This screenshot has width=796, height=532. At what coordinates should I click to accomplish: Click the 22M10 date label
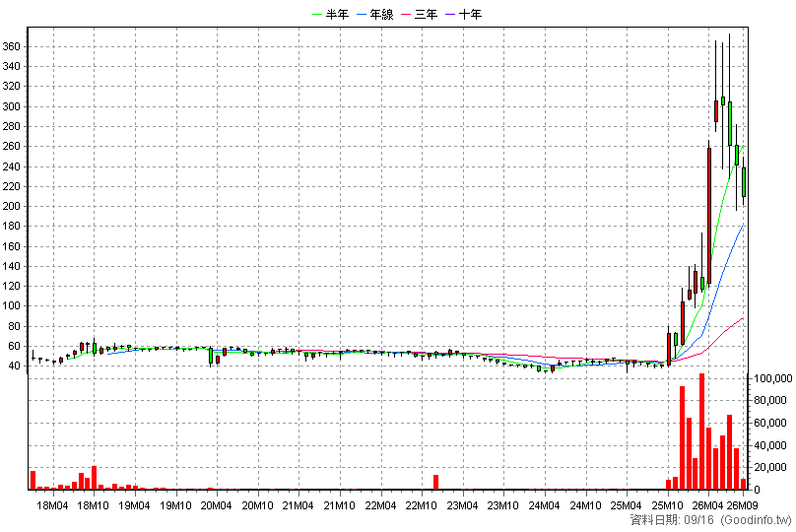[x=422, y=505]
